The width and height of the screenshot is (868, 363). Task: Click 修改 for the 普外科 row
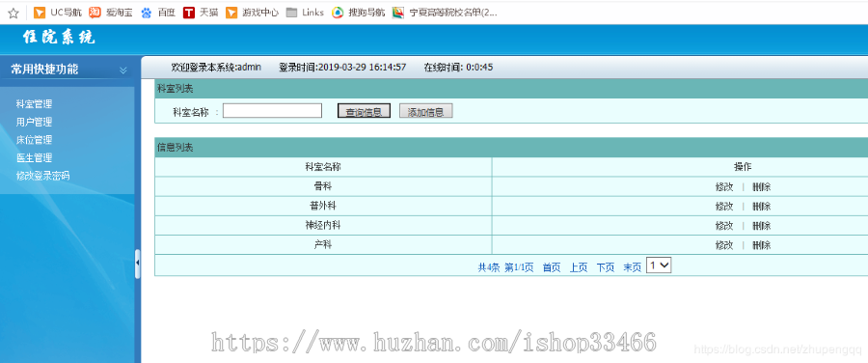coord(724,207)
